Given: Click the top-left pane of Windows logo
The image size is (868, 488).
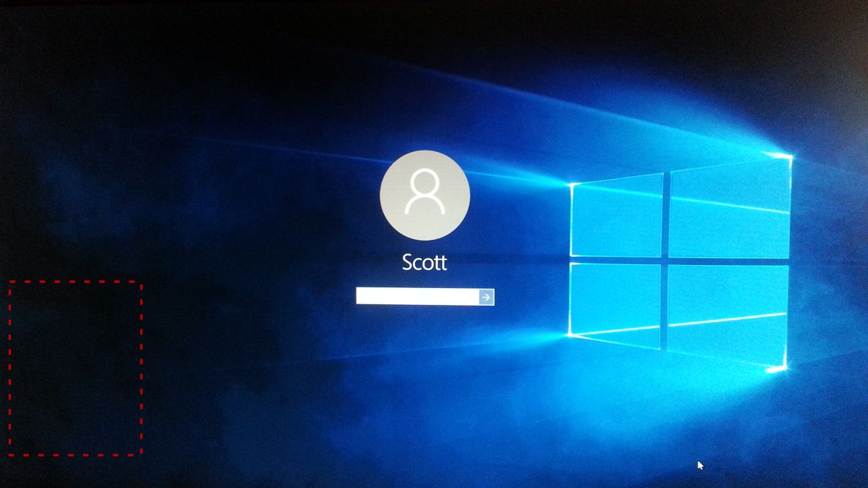Looking at the screenshot, I should 616,216.
